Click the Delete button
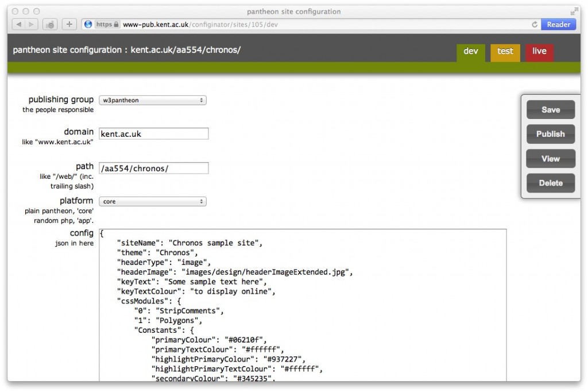Image resolution: width=588 pixels, height=392 pixels. point(550,183)
